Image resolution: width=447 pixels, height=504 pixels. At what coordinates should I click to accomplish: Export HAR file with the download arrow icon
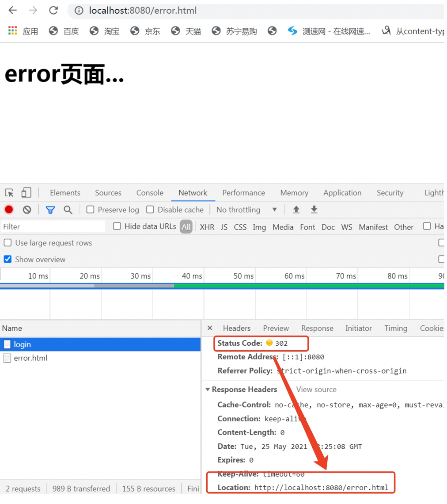314,210
